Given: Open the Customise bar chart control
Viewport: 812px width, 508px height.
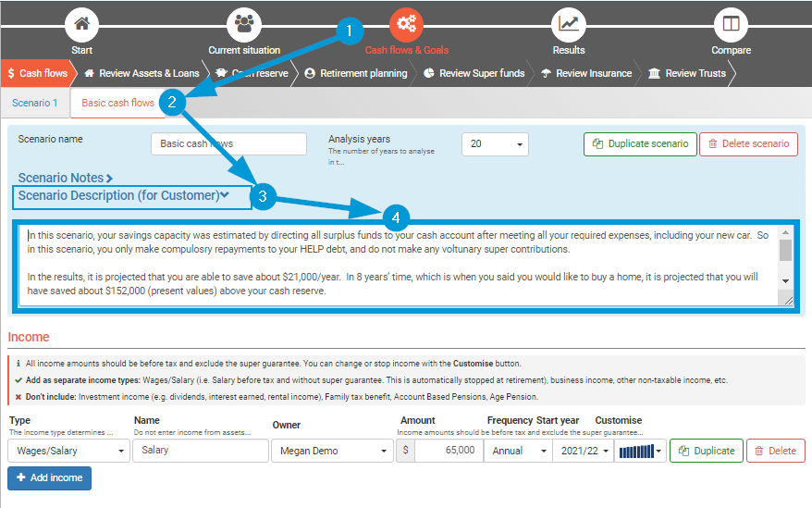Looking at the screenshot, I should click(640, 452).
